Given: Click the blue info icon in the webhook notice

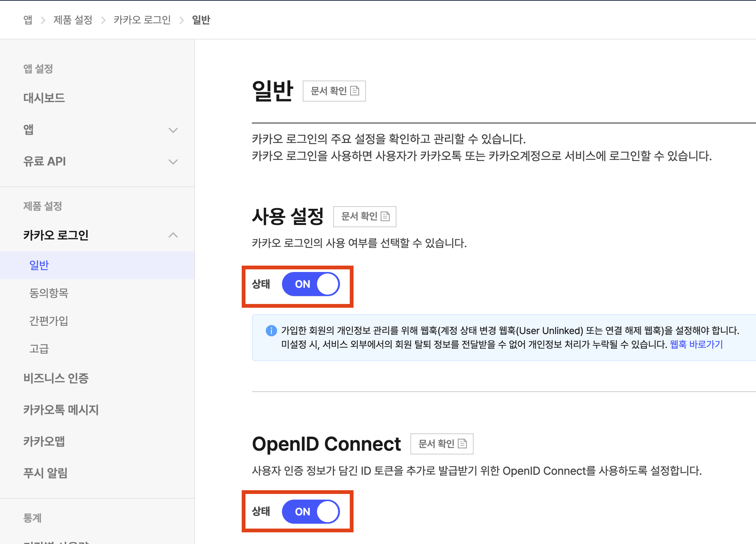Looking at the screenshot, I should (x=271, y=331).
